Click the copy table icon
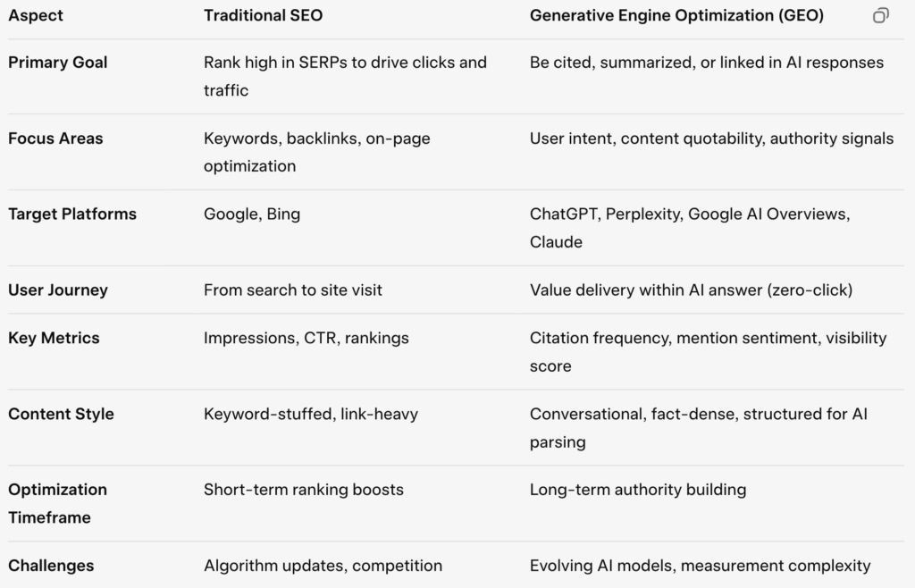Screen dimensions: 915x588 [881, 16]
